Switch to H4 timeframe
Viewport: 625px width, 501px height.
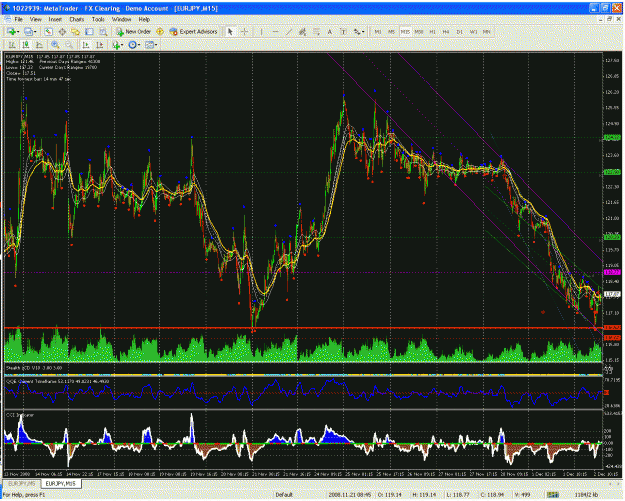click(446, 32)
